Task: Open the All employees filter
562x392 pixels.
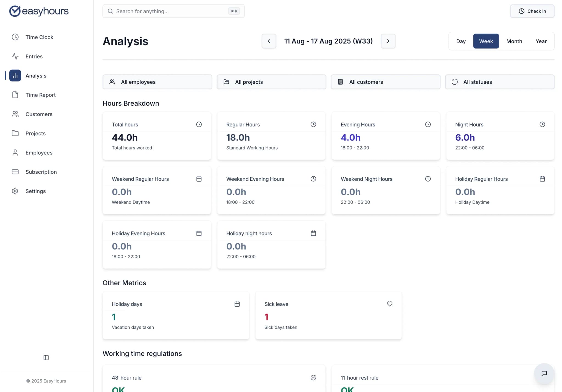Action: [157, 82]
